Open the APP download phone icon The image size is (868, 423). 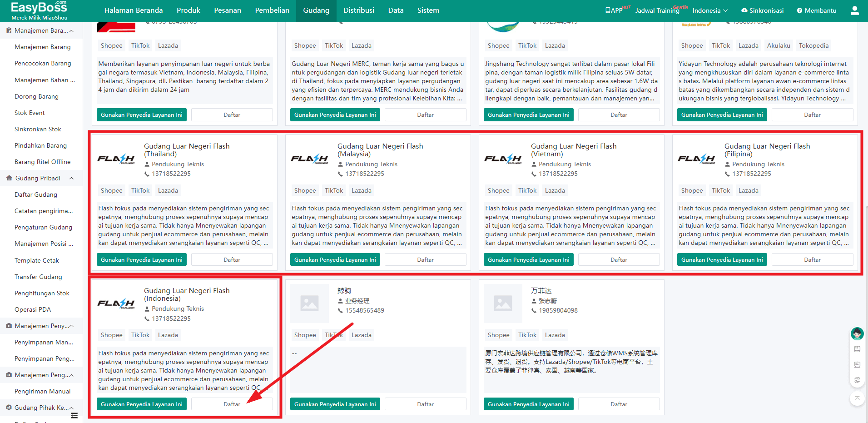click(608, 10)
